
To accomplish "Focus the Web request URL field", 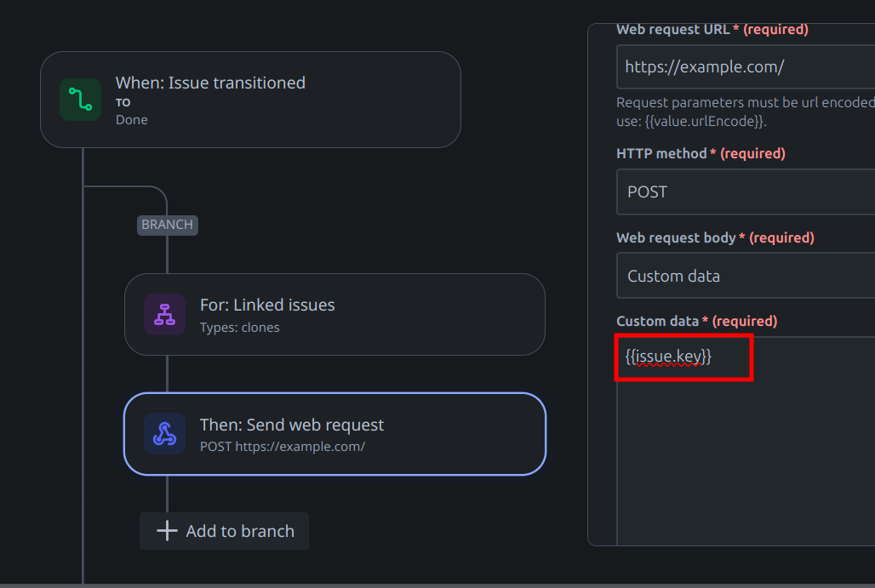I will (x=746, y=67).
